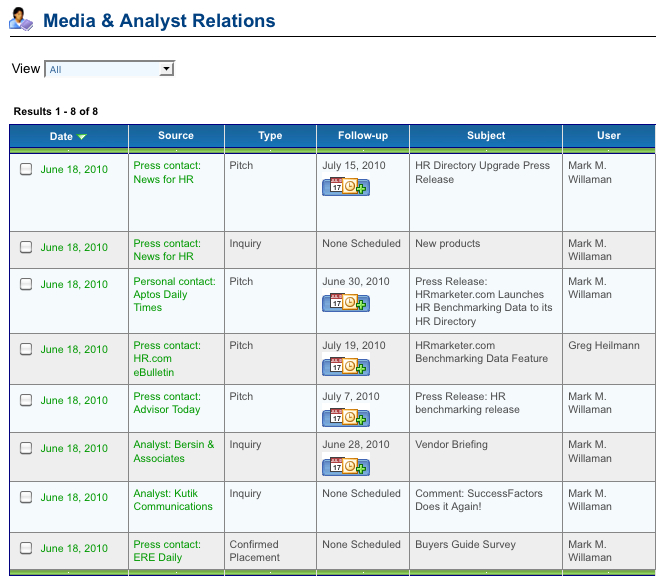Open the View dropdown set to All

point(110,69)
